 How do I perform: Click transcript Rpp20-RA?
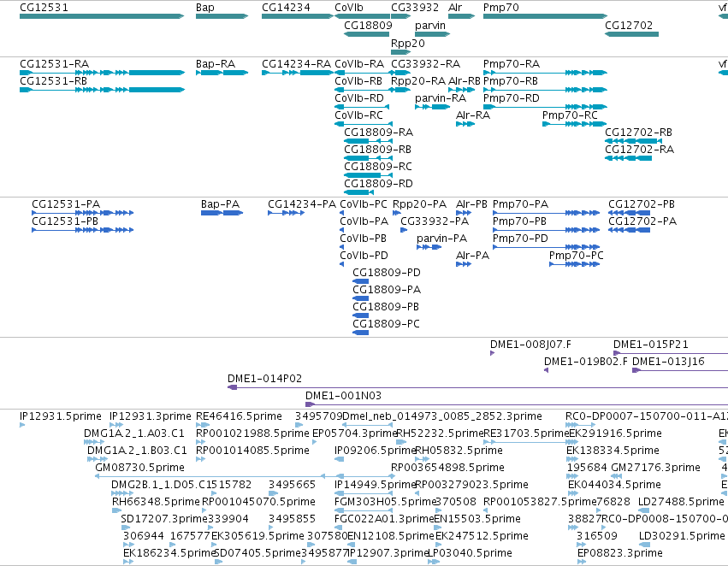tap(400, 90)
